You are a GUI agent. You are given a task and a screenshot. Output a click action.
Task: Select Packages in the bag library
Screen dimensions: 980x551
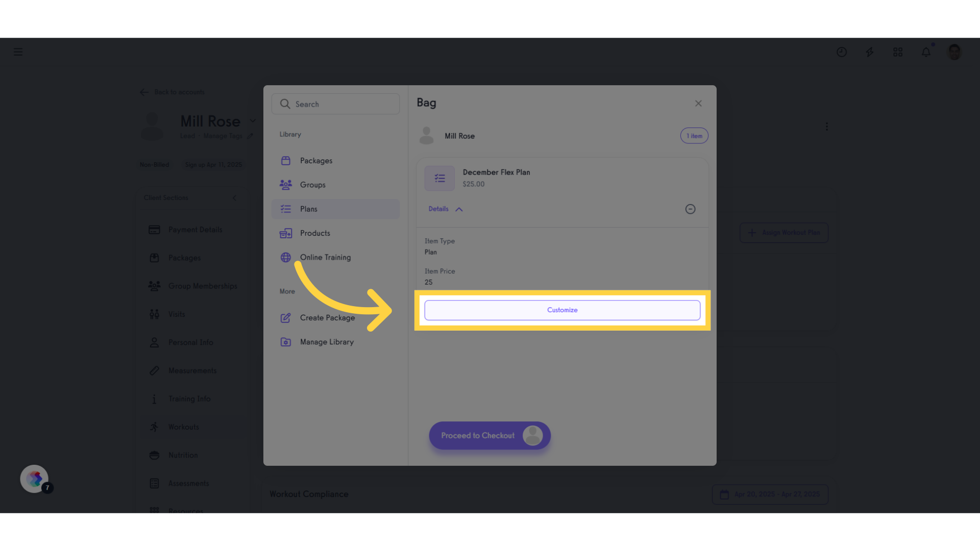(x=335, y=161)
